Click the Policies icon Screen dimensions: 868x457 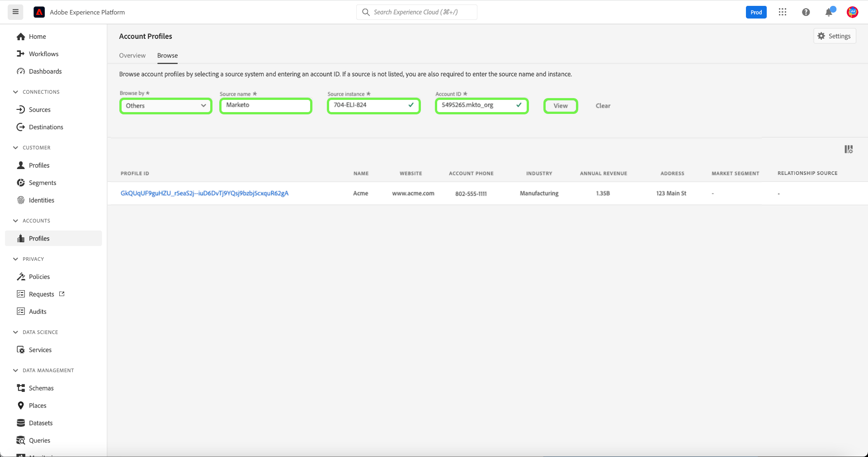[x=21, y=277]
